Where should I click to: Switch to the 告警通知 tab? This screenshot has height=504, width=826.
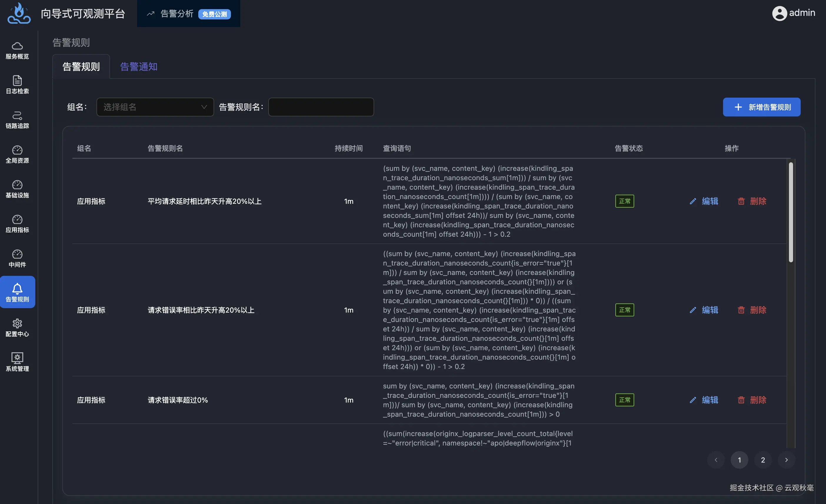tap(139, 67)
